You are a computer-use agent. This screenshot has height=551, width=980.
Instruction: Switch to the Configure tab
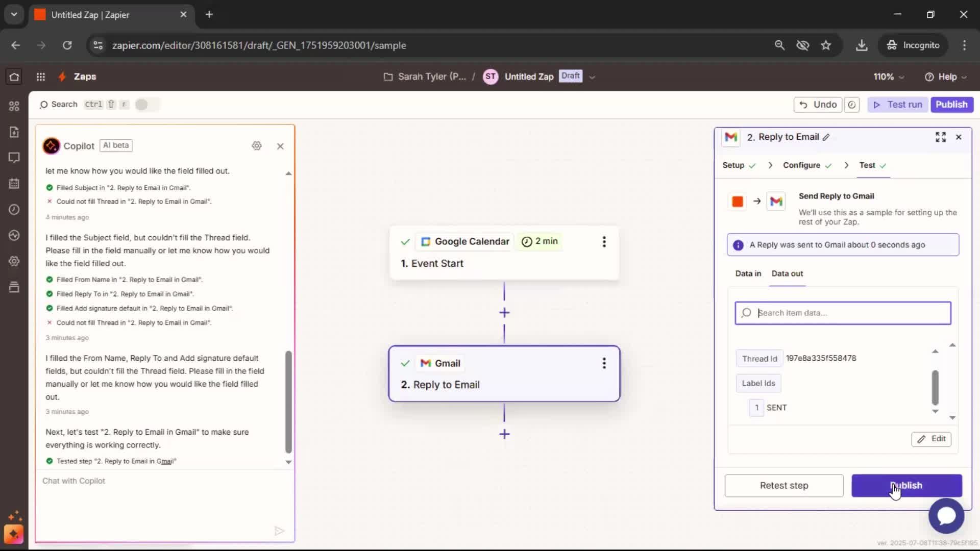(807, 165)
